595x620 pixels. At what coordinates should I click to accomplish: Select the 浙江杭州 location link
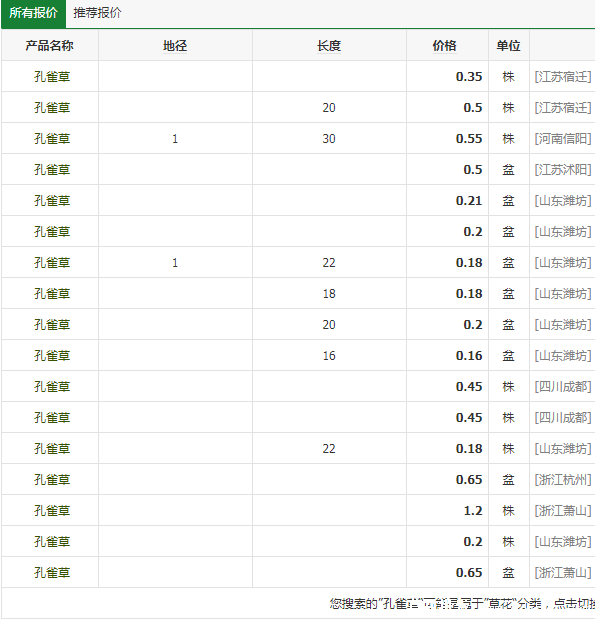tap(563, 480)
